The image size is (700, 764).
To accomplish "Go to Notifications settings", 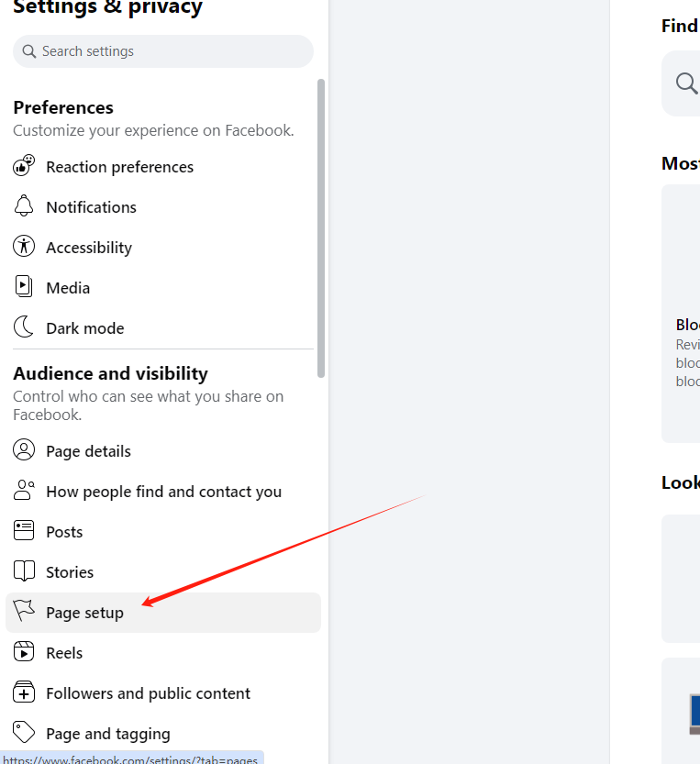I will point(91,207).
